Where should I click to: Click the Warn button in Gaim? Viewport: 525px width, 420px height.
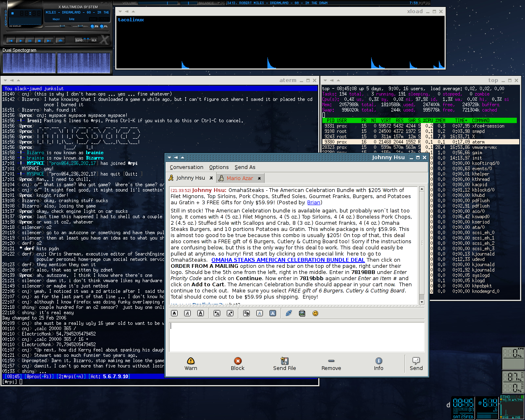click(x=191, y=364)
